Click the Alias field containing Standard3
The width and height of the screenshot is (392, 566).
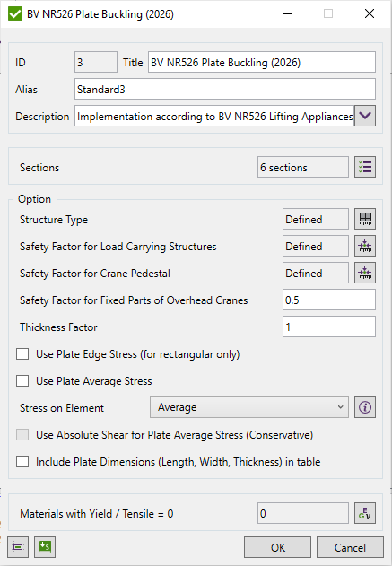(225, 89)
